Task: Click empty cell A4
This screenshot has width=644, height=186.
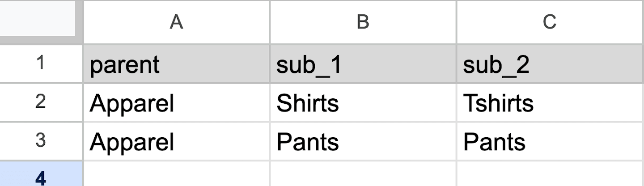Action: pyautogui.click(x=176, y=175)
